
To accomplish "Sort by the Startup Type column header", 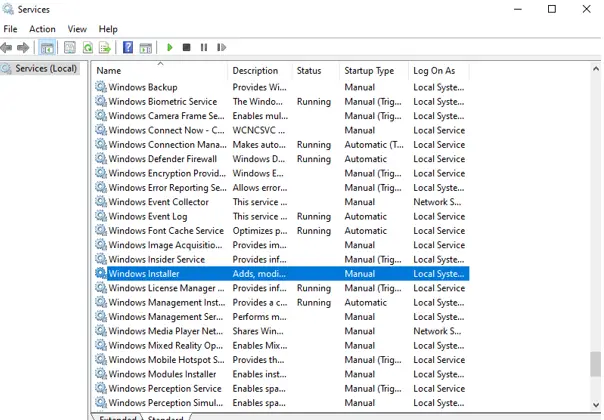I will point(374,71).
